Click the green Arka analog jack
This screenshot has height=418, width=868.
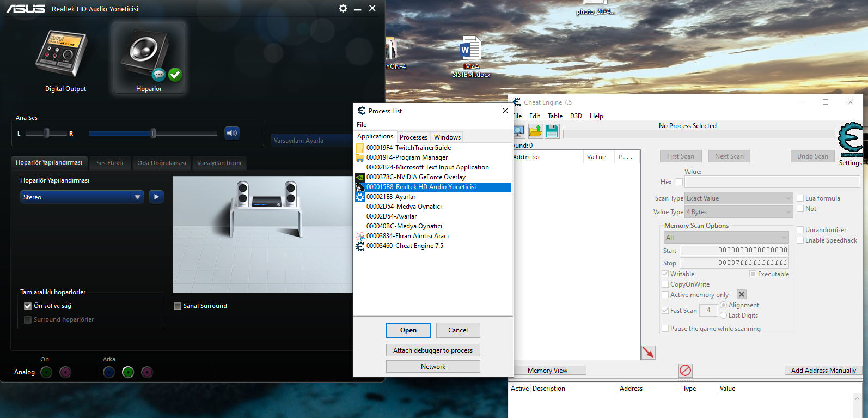click(x=128, y=372)
